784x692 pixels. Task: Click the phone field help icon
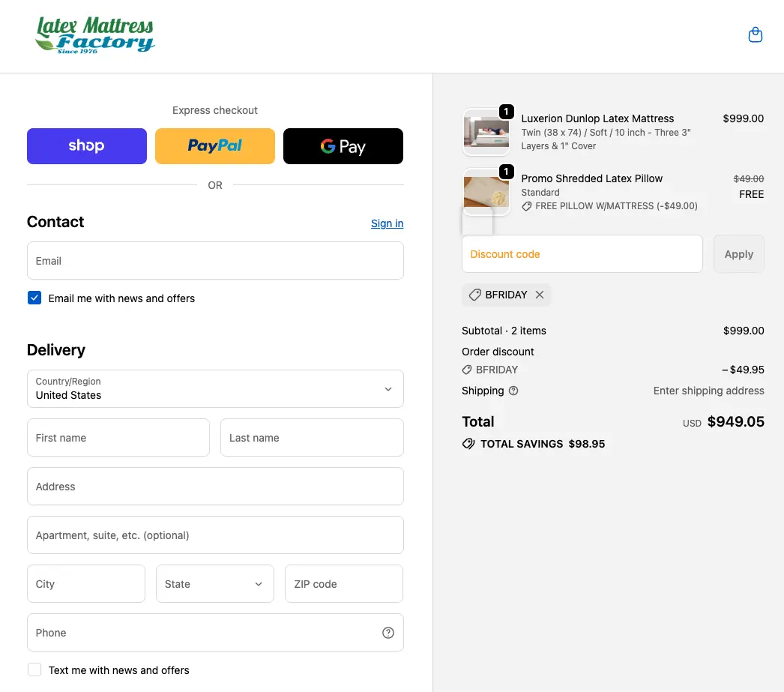(x=388, y=633)
